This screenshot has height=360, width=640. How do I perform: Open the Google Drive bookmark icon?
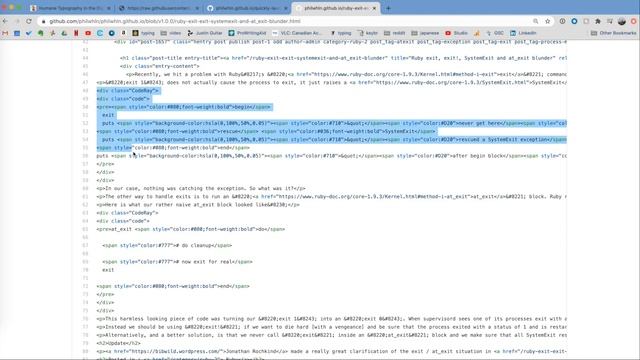pyautogui.click(x=64, y=33)
